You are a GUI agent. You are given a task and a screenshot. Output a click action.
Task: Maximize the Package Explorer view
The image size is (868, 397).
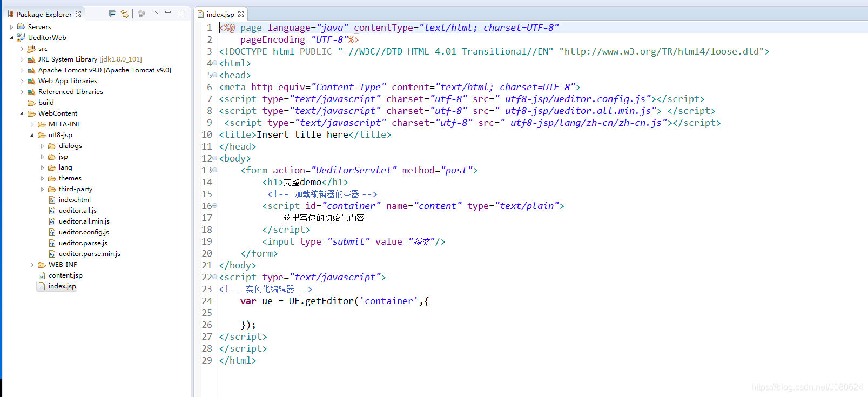pos(180,13)
